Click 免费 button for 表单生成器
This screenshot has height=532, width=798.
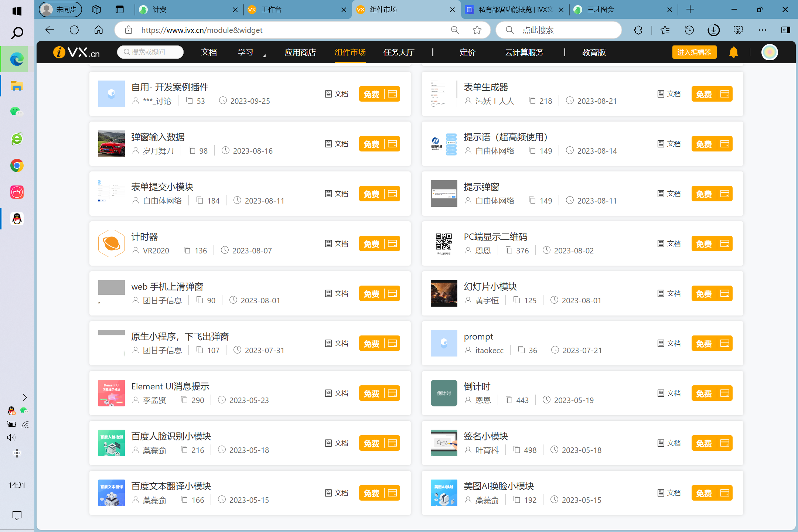(x=712, y=94)
